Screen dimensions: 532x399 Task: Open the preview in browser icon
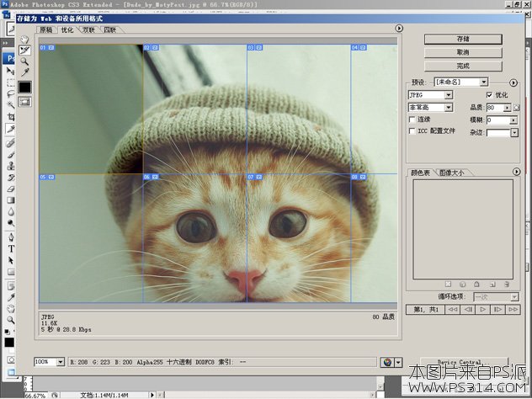[x=388, y=361]
